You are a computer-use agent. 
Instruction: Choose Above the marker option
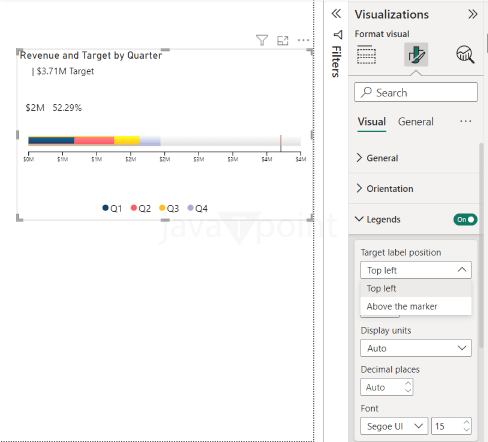(x=416, y=306)
